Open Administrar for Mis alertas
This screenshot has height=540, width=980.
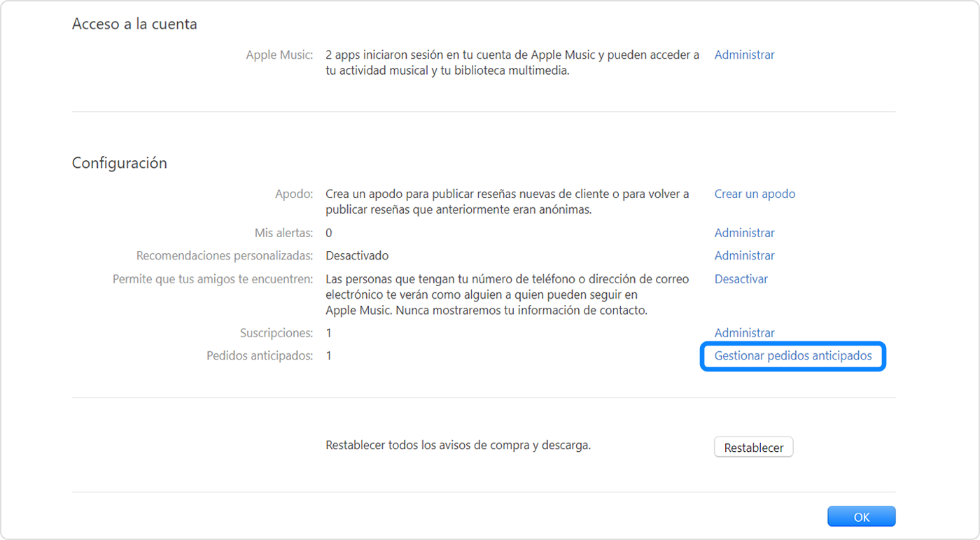(744, 232)
